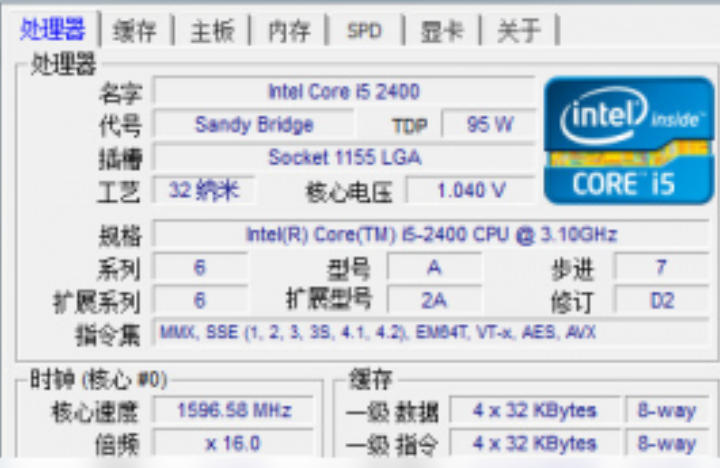The image size is (720, 468).
Task: Click the 一级 指令 cache size 4 x 32 KBytes
Action: coord(535,444)
